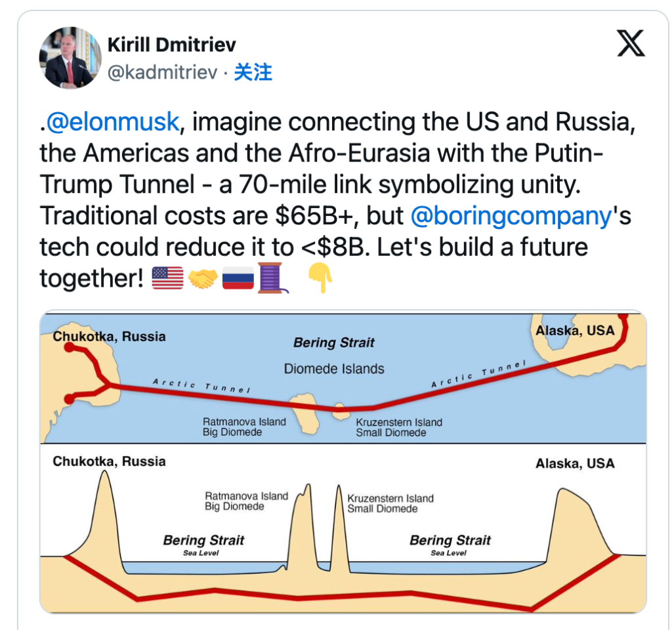Click Kruzenstern Island label in cross-section diagram
The height and width of the screenshot is (630, 672).
click(x=390, y=499)
